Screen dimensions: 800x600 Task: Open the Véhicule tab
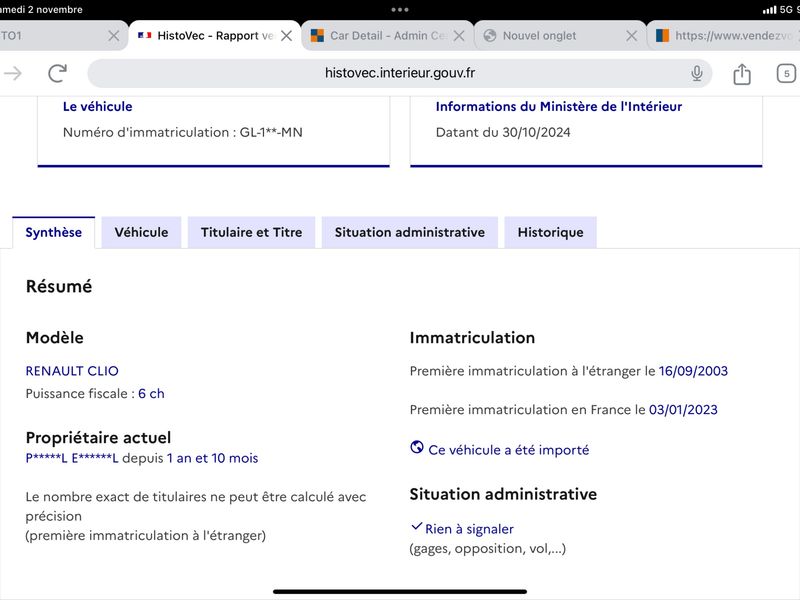click(x=141, y=233)
